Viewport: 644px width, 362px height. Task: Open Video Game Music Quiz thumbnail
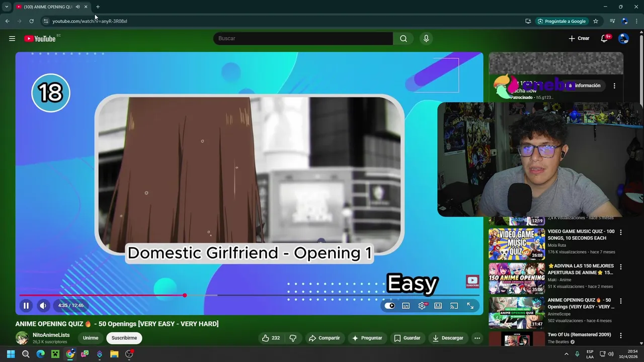pyautogui.click(x=517, y=244)
